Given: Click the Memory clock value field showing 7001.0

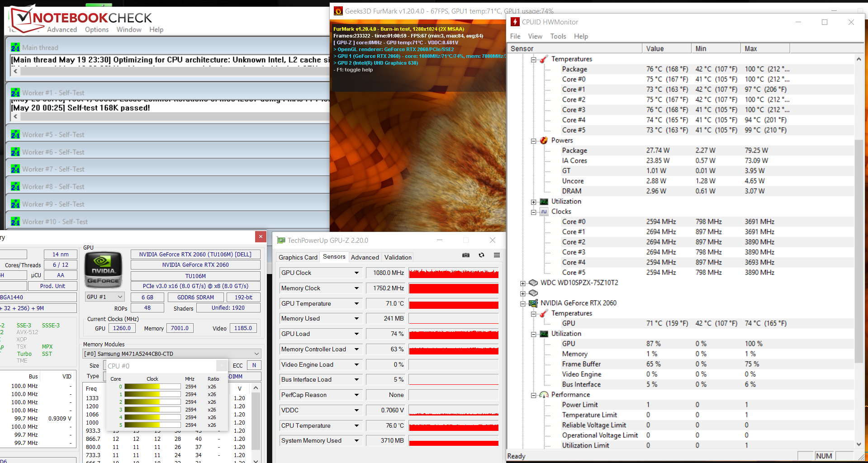Looking at the screenshot, I should [180, 328].
